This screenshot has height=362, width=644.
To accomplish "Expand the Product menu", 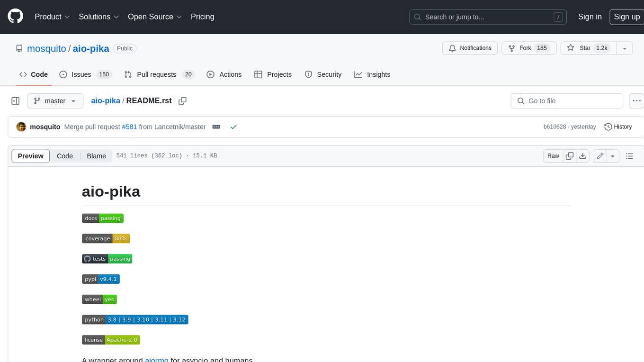I will click(x=52, y=17).
